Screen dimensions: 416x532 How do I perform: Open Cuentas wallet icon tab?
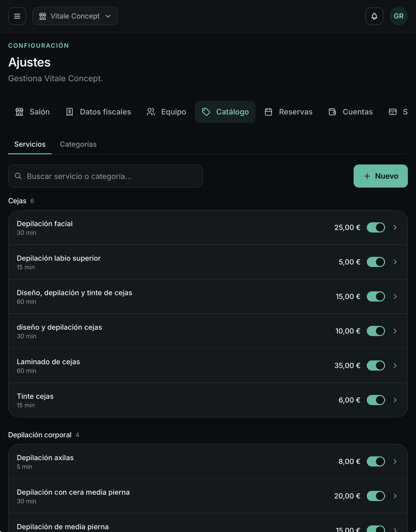point(351,112)
